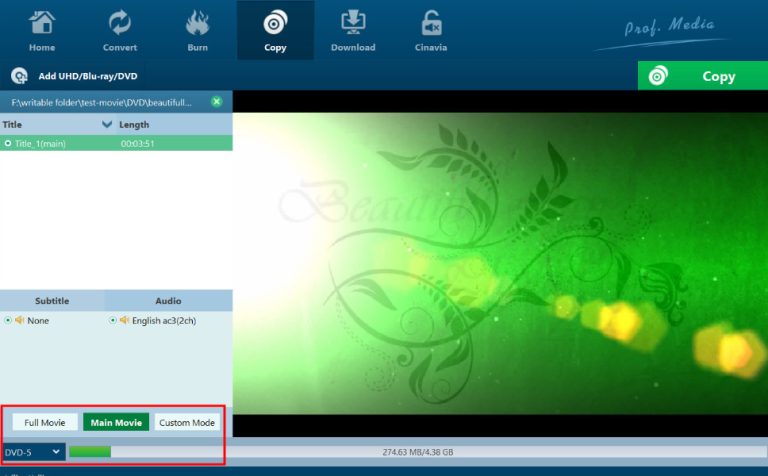The height and width of the screenshot is (476, 768).
Task: Select the None subtitle radio button
Action: coord(8,321)
